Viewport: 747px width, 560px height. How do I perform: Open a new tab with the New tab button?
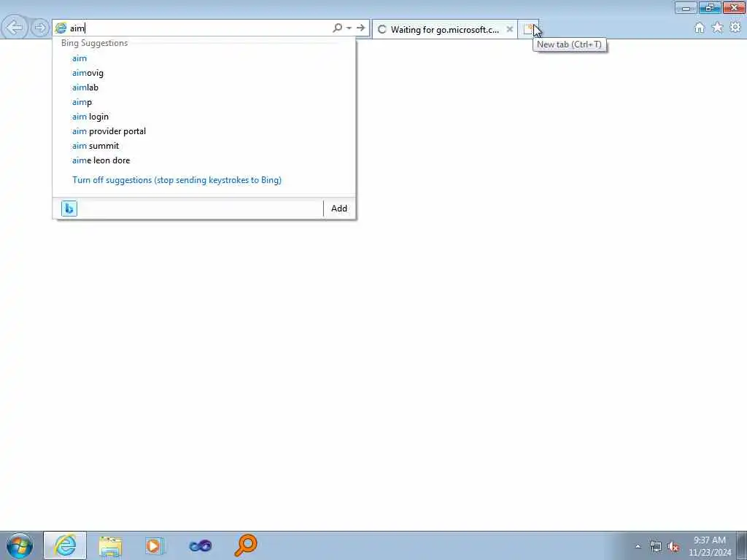[x=528, y=29]
